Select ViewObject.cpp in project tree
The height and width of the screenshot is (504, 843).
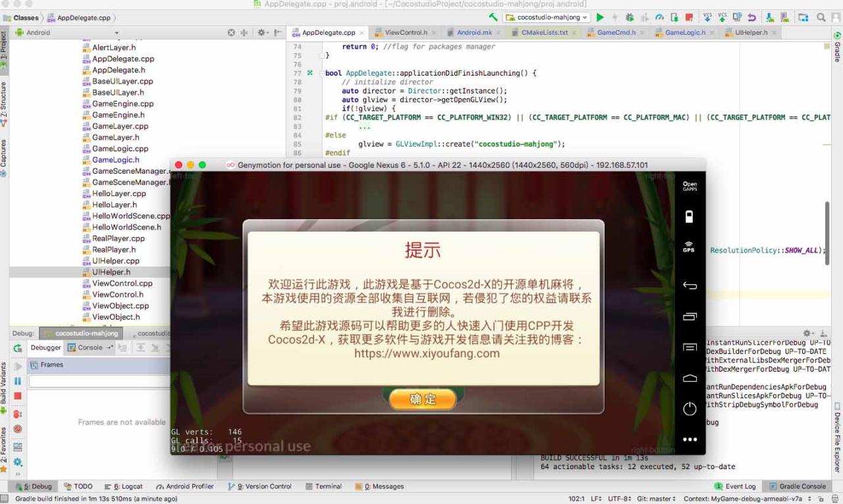pyautogui.click(x=121, y=305)
